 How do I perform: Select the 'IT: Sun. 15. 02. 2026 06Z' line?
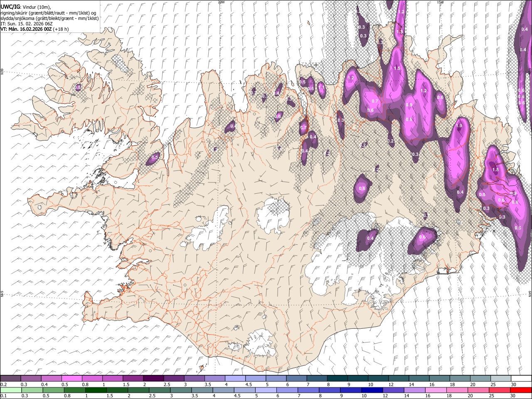[27, 24]
